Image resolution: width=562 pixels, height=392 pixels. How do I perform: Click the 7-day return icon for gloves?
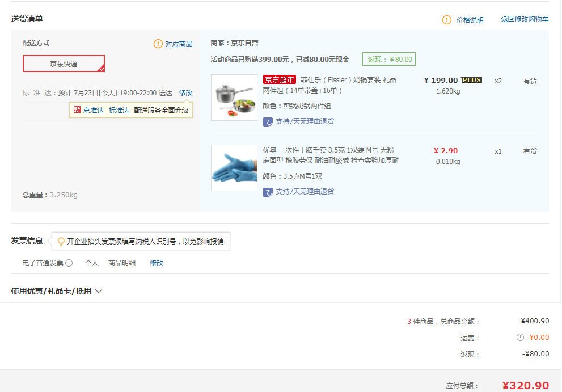268,192
